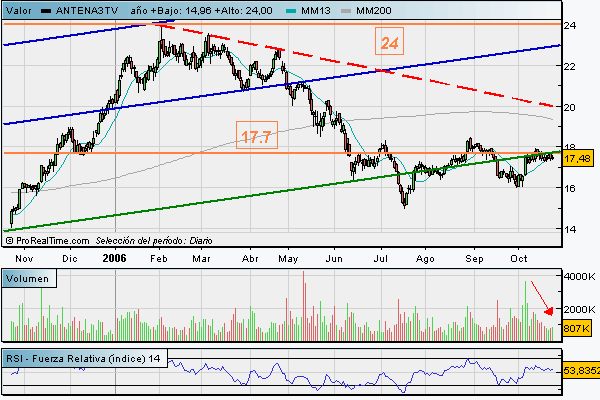Click the 'Feb' month axis label
The image size is (600, 400).
pyautogui.click(x=159, y=259)
